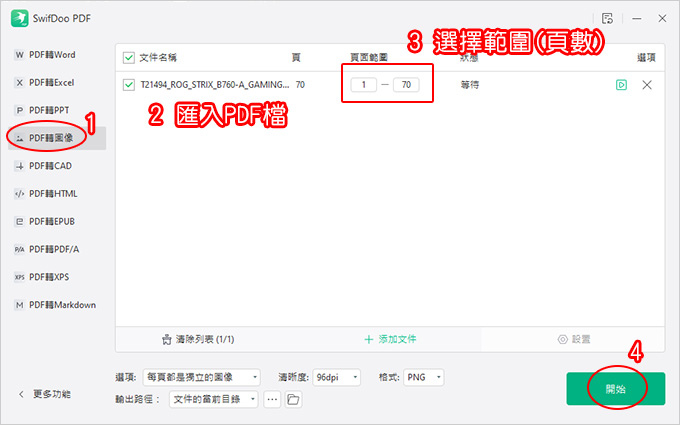Edit the end page field showing 70
Image resolution: width=680 pixels, height=425 pixels.
406,85
